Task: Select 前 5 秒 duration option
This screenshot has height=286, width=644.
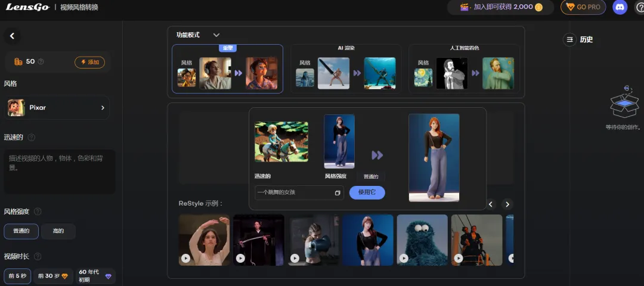Action: pos(17,276)
